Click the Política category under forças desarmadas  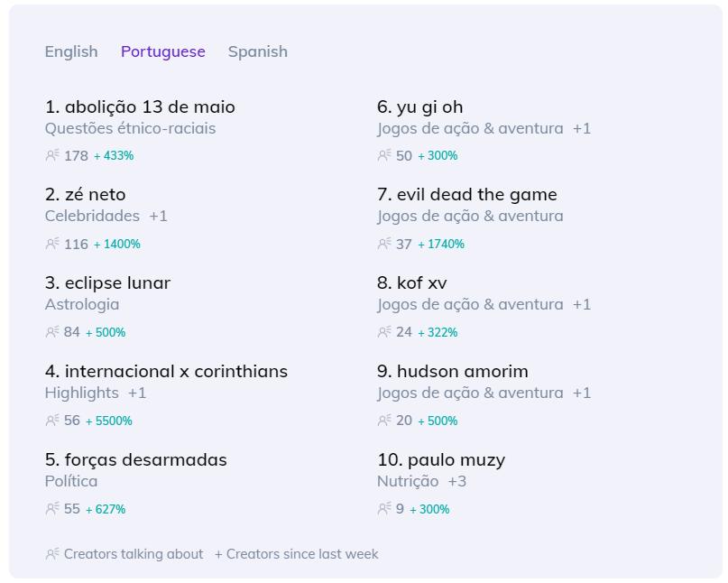point(71,481)
